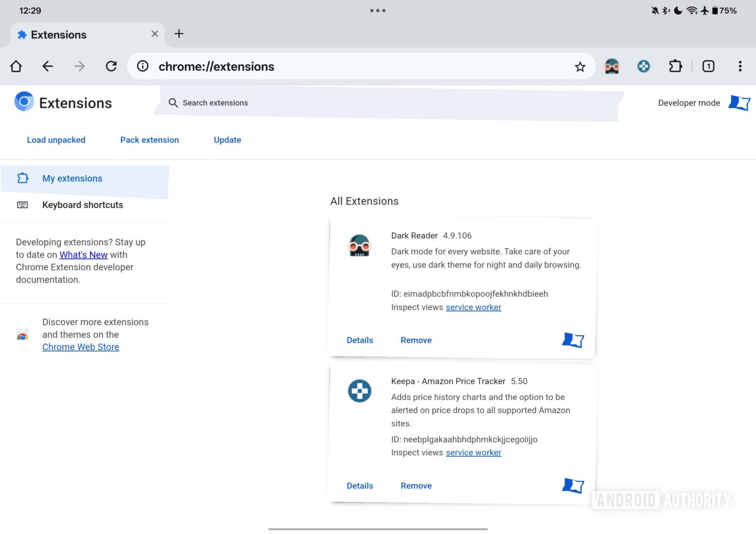Disable the Keepa extension
This screenshot has width=756, height=534.
[x=573, y=485]
